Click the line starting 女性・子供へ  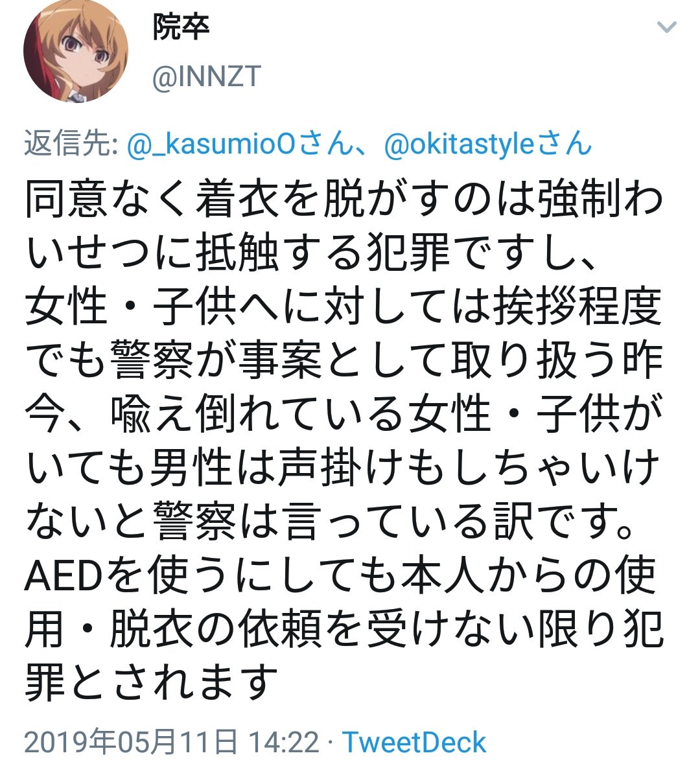point(344,306)
